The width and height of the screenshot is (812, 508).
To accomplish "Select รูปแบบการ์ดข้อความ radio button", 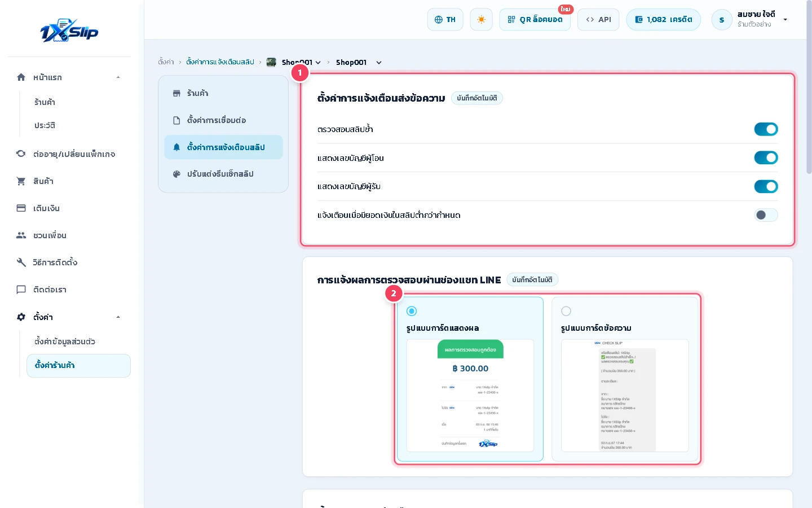I will (x=566, y=311).
